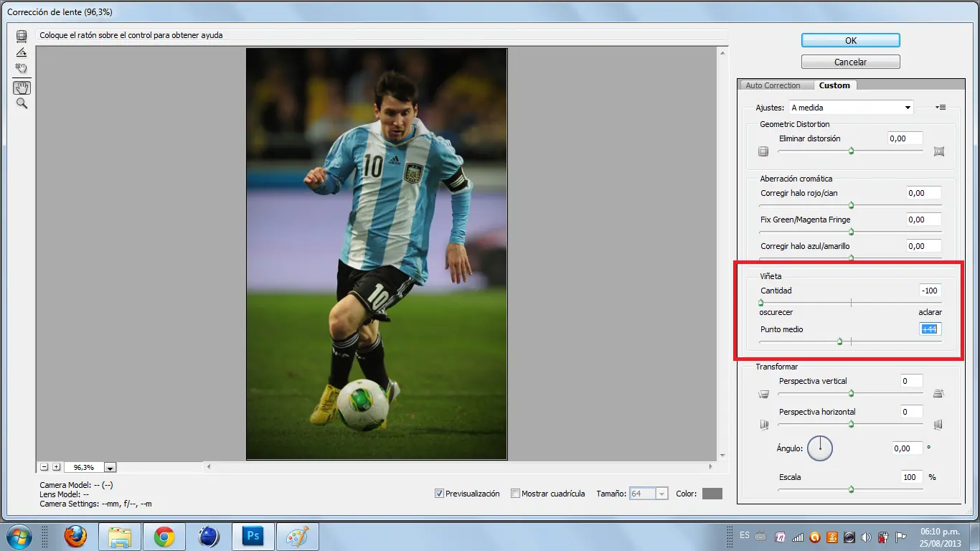Toggle the Previsualización checkbox
Image resolution: width=980 pixels, height=551 pixels.
coord(439,494)
